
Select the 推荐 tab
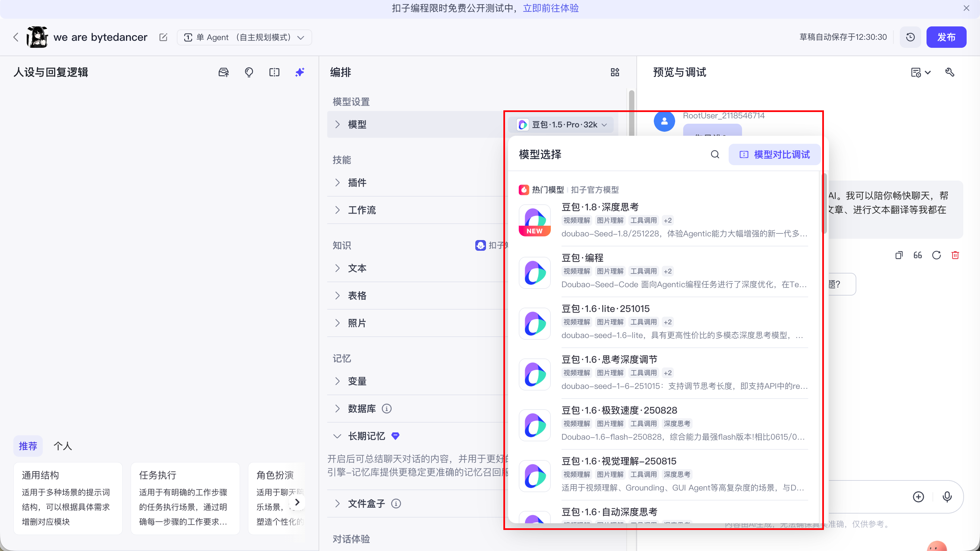tap(28, 446)
